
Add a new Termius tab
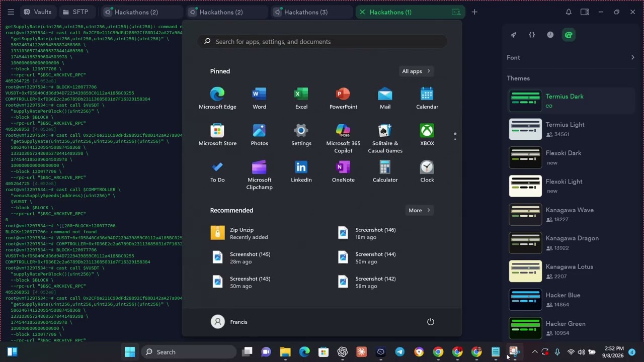[x=474, y=12]
